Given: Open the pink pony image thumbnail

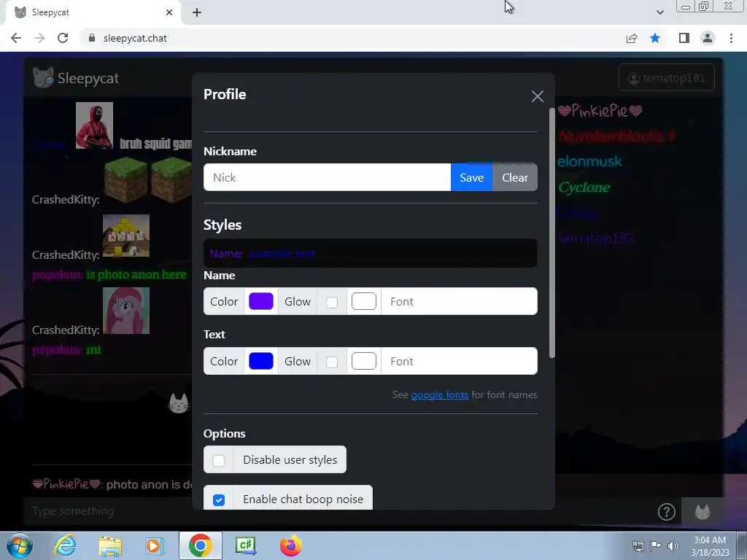Looking at the screenshot, I should (x=126, y=311).
